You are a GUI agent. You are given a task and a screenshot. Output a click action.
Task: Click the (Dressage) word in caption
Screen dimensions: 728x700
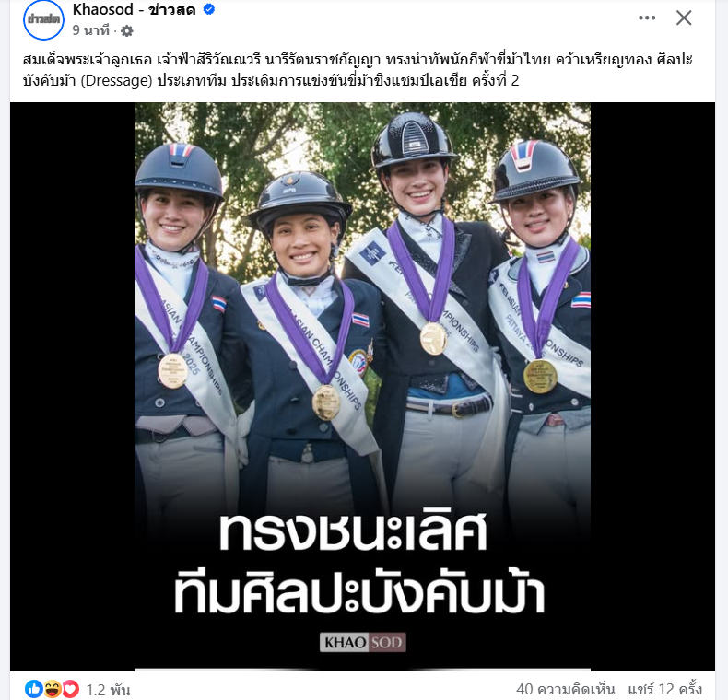pyautogui.click(x=116, y=81)
